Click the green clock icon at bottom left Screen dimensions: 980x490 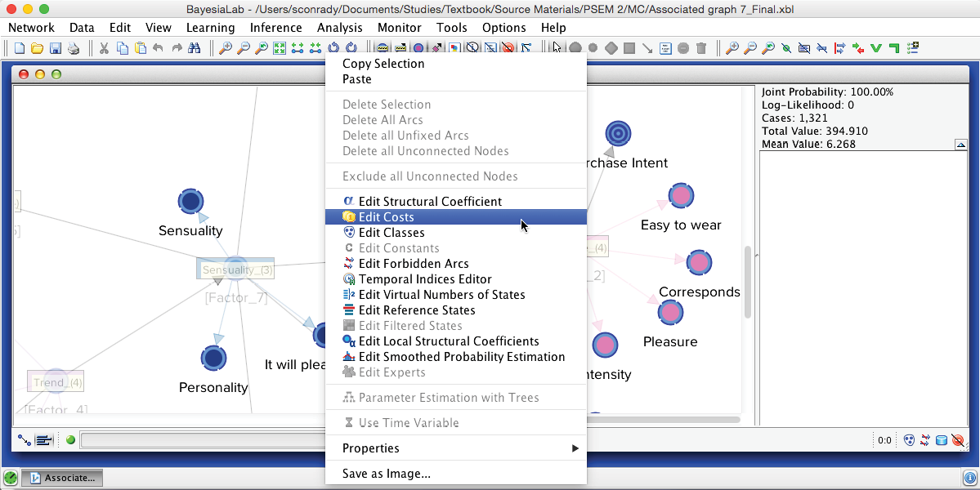pos(11,479)
